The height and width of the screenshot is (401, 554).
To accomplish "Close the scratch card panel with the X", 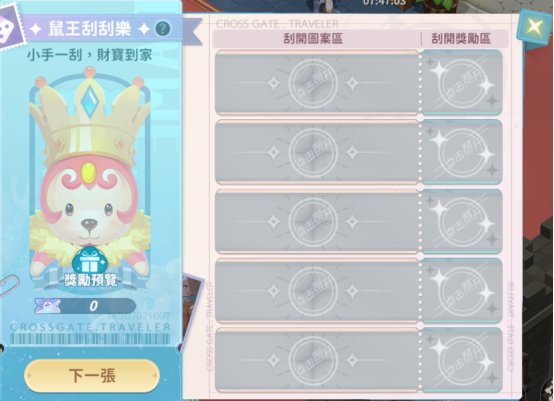I will click(x=534, y=26).
